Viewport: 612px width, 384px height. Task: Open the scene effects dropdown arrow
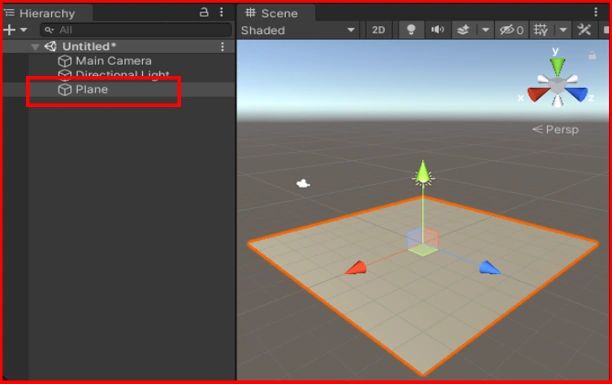point(486,30)
